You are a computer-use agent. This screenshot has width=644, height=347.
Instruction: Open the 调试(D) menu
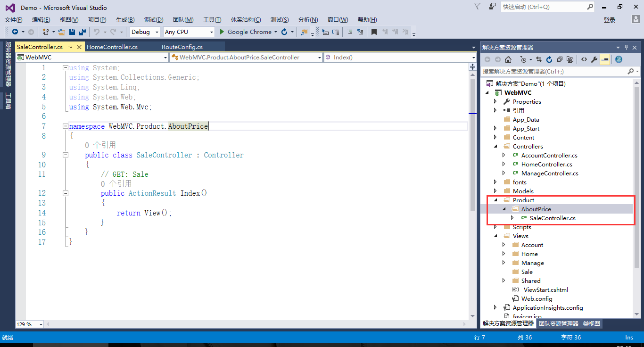click(x=154, y=19)
